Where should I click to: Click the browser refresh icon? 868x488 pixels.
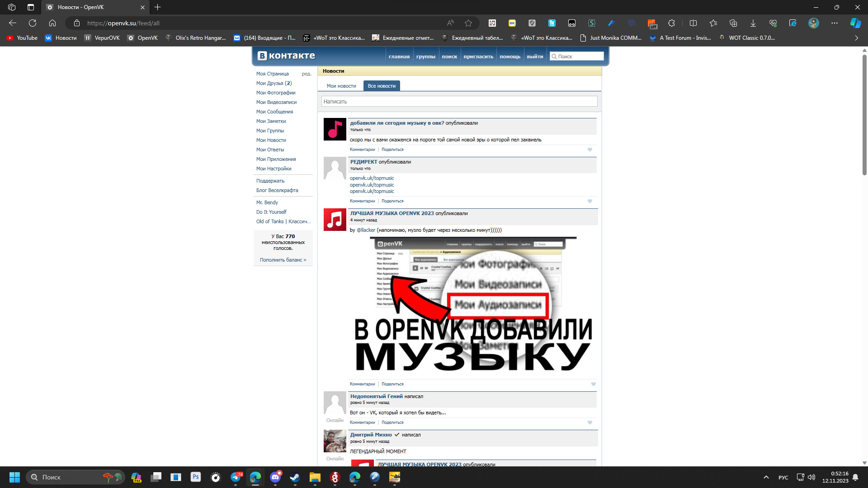click(33, 23)
